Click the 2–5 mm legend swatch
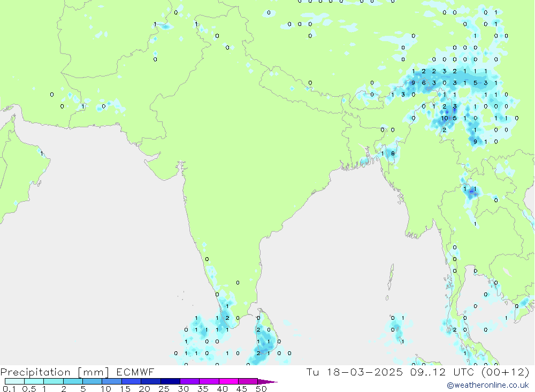This screenshot has width=535, height=392. coord(73,381)
